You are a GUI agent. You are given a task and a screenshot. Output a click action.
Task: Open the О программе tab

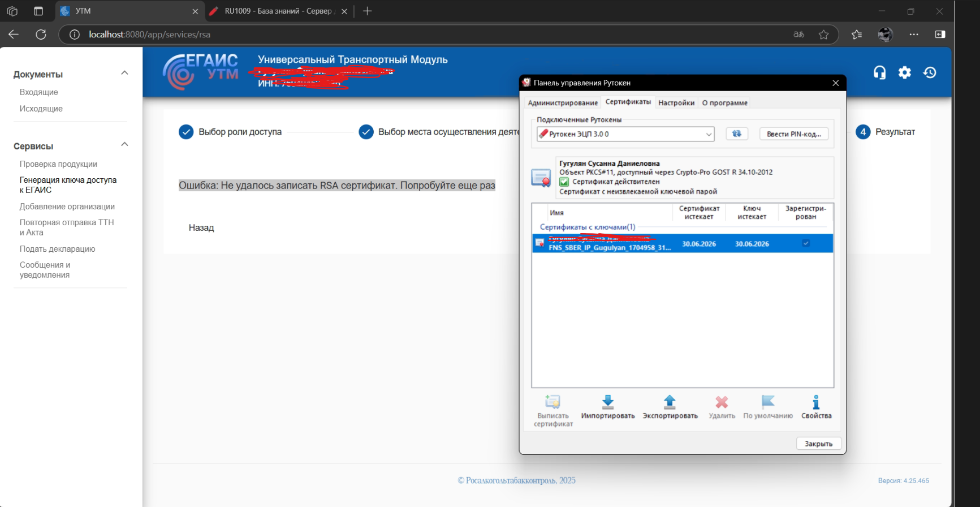724,103
